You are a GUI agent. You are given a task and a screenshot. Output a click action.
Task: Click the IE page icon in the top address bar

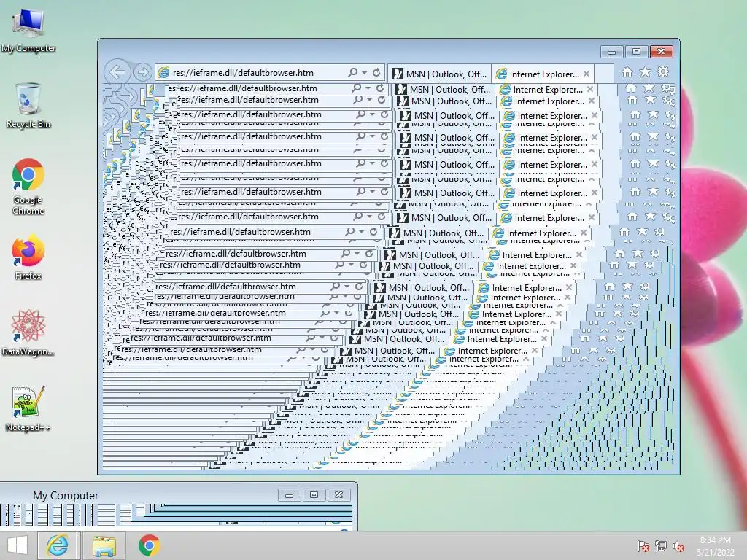pos(163,72)
